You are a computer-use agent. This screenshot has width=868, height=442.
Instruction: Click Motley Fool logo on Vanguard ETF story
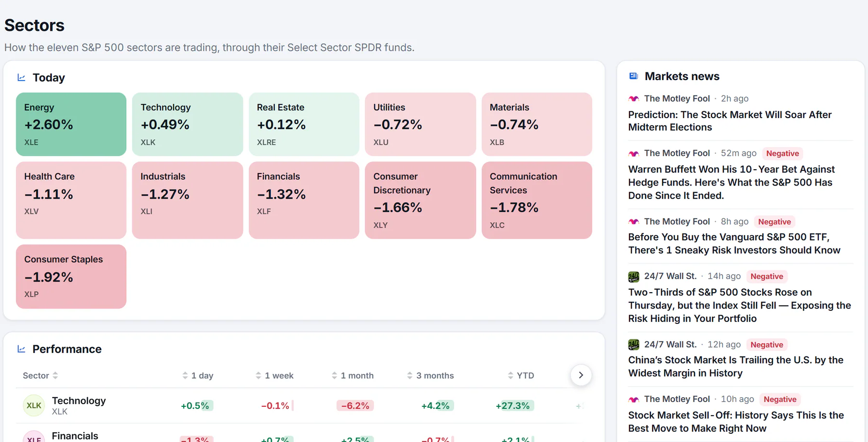pos(634,222)
